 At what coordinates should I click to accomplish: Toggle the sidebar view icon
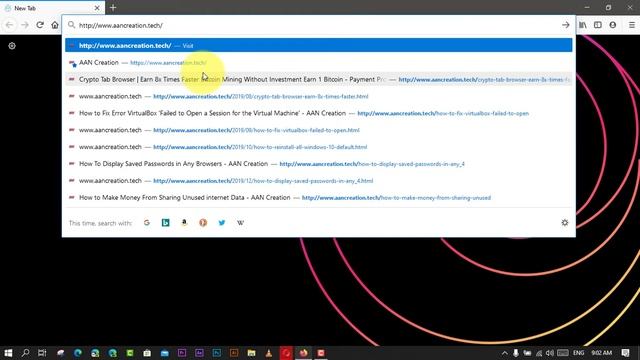point(598,25)
